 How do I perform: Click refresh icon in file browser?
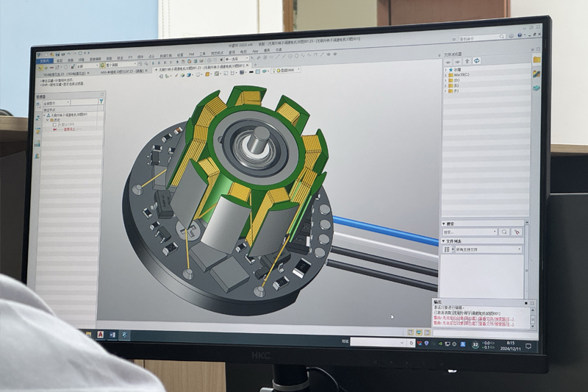476,60
